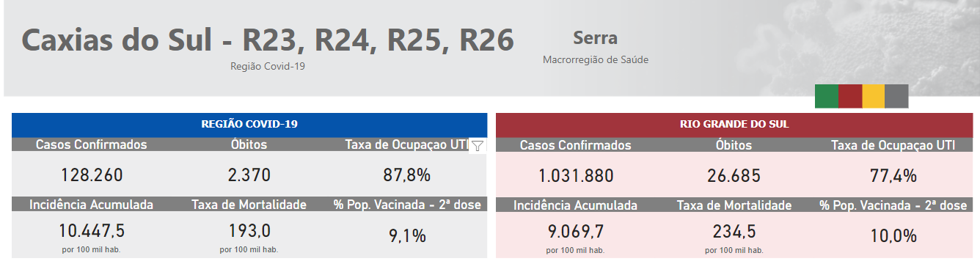Image resolution: width=980 pixels, height=264 pixels.
Task: Click the state deaths value 26.685
Action: (734, 176)
